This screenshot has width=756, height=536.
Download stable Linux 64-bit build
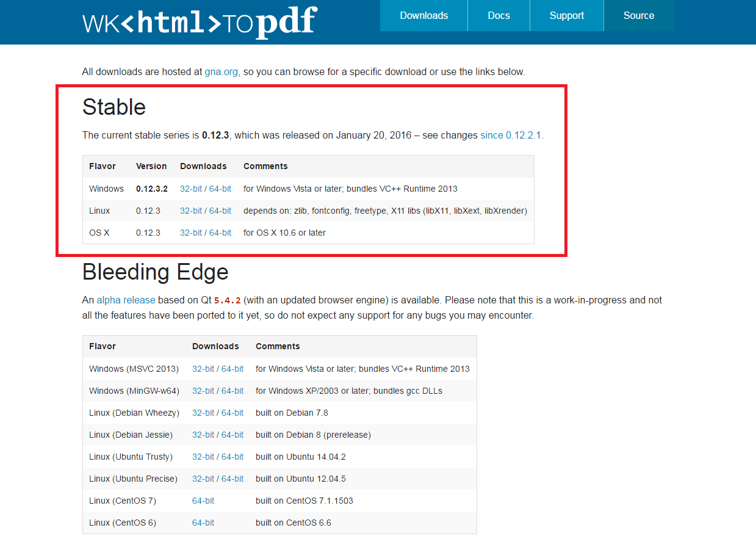pyautogui.click(x=220, y=211)
